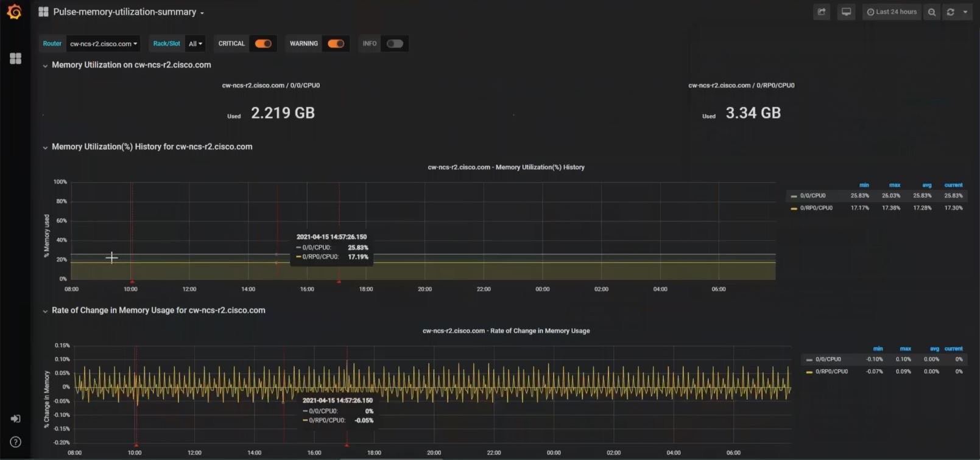Click the 2.219 GB used memory value
The width and height of the screenshot is (980, 460).
coord(283,113)
